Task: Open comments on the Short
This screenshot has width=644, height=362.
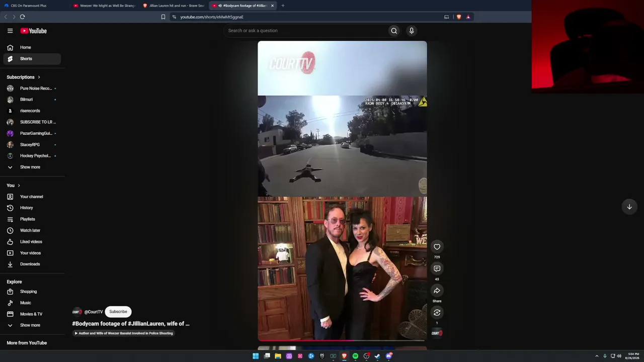Action: pos(437,268)
